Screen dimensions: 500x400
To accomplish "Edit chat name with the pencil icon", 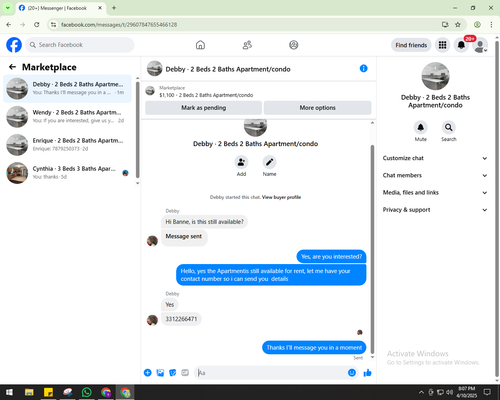I will pos(269,162).
